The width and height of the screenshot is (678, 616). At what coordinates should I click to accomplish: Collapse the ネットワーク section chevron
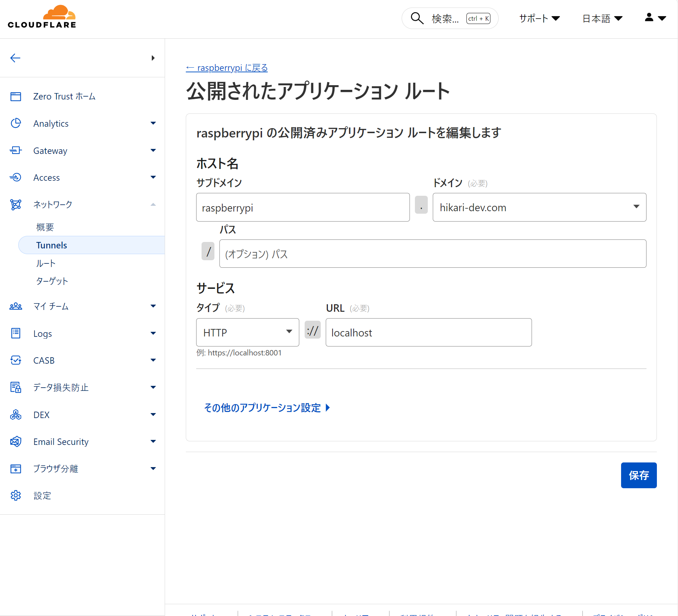[x=153, y=204]
